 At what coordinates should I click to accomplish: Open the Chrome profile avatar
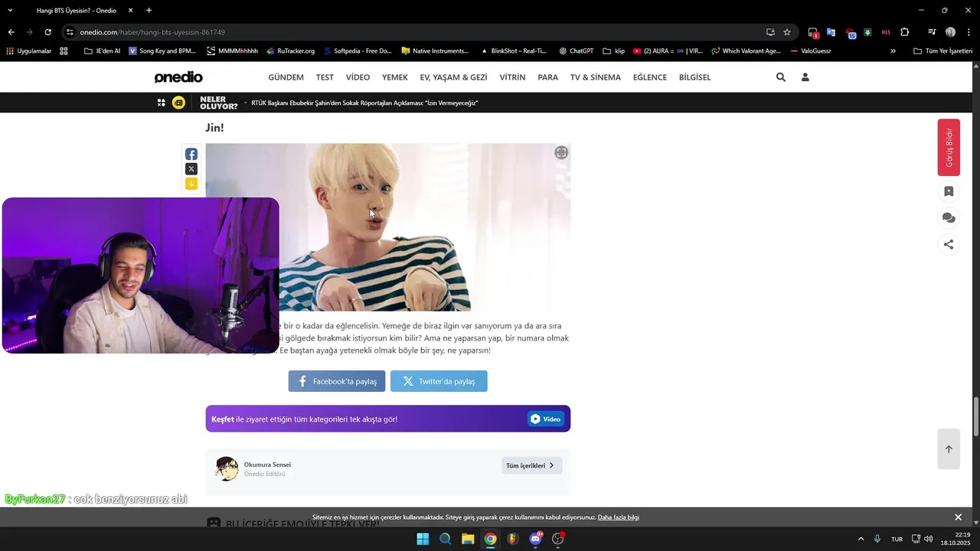pos(950,32)
